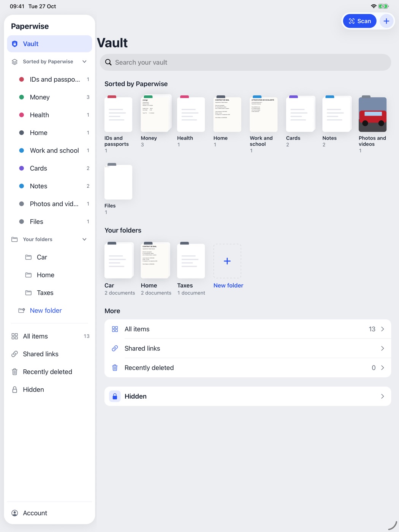
Task: Open Cards folder thumbnail in grid
Action: point(301,114)
